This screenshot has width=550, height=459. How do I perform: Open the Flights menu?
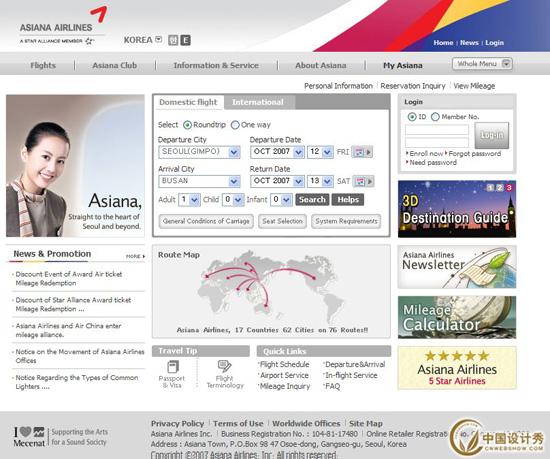pyautogui.click(x=43, y=65)
